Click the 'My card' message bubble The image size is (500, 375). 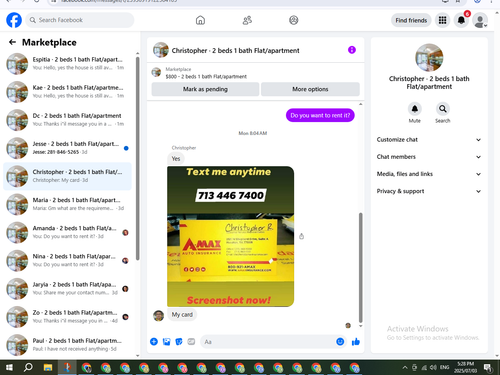(182, 314)
